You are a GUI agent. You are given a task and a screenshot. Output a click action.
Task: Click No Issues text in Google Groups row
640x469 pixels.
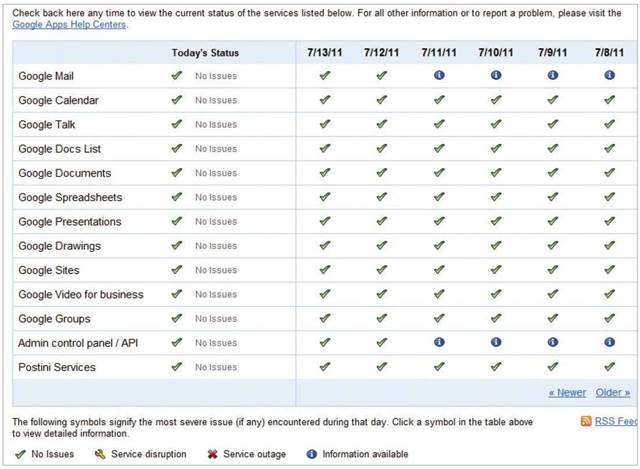[x=216, y=319]
